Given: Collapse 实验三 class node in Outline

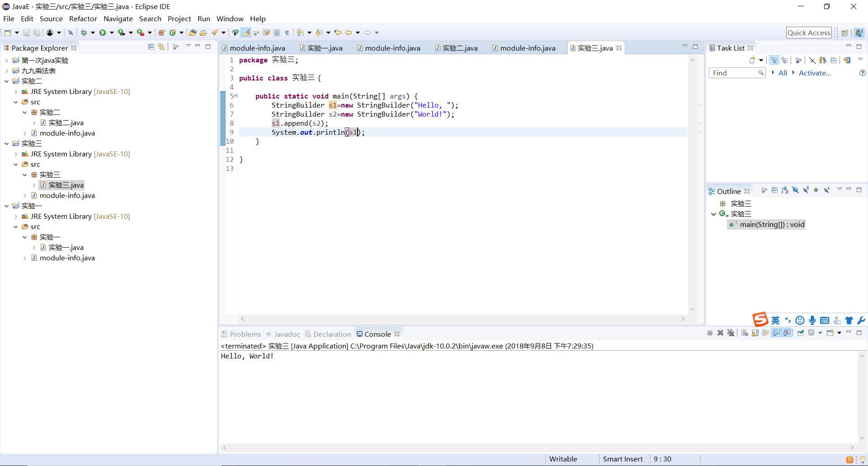Looking at the screenshot, I should click(x=713, y=214).
